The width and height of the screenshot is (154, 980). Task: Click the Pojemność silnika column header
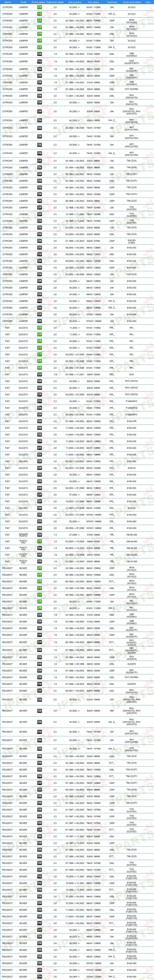point(55,2)
